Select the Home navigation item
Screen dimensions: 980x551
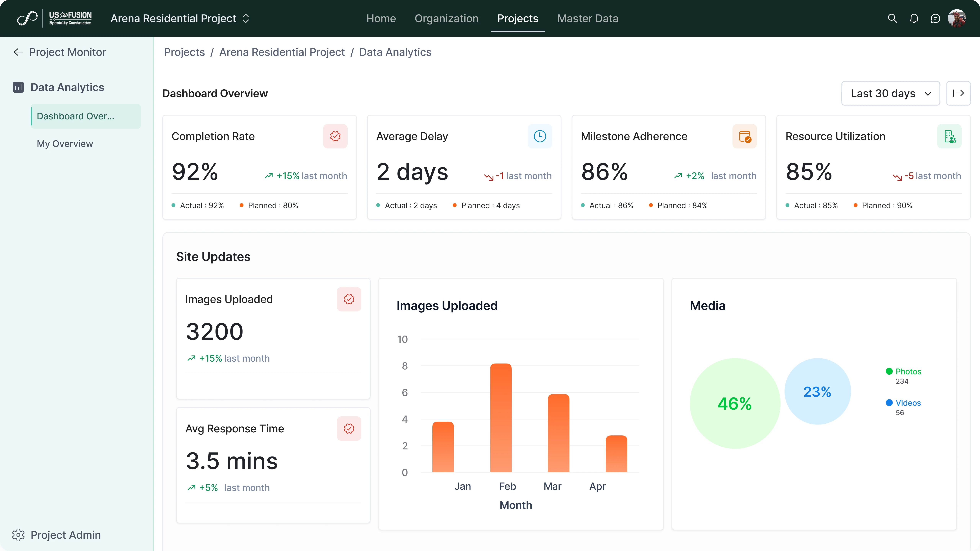(x=381, y=18)
